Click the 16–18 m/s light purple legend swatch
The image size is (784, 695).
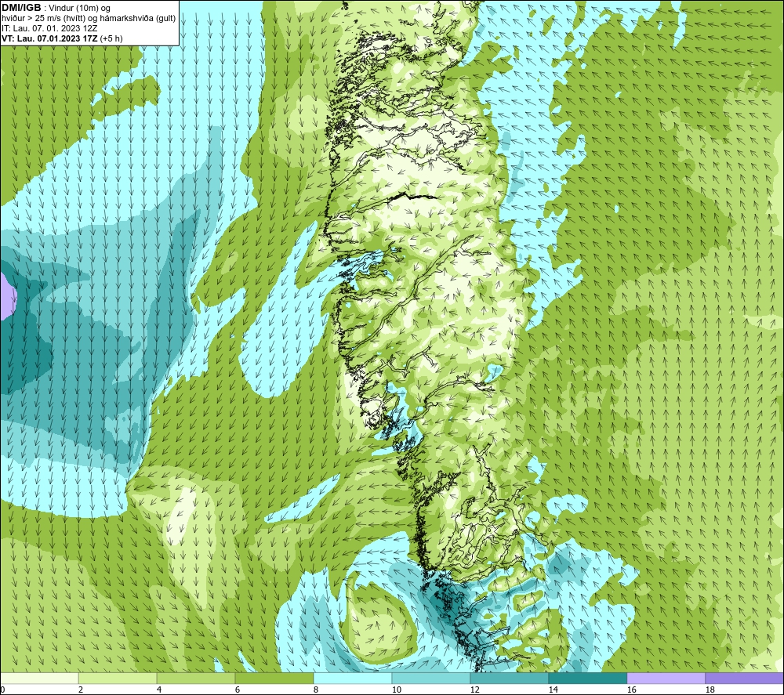tap(666, 679)
